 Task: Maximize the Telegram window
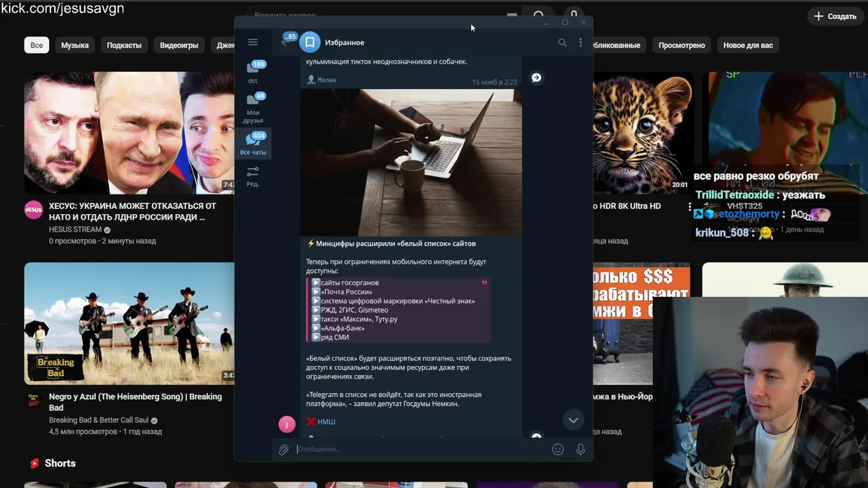(x=565, y=22)
